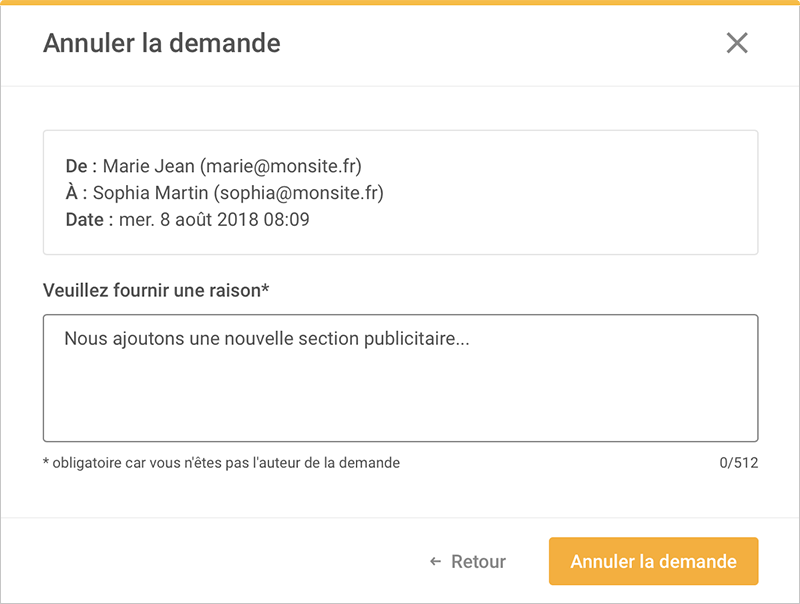
Task: Go back with the Retour button
Action: coord(468,562)
